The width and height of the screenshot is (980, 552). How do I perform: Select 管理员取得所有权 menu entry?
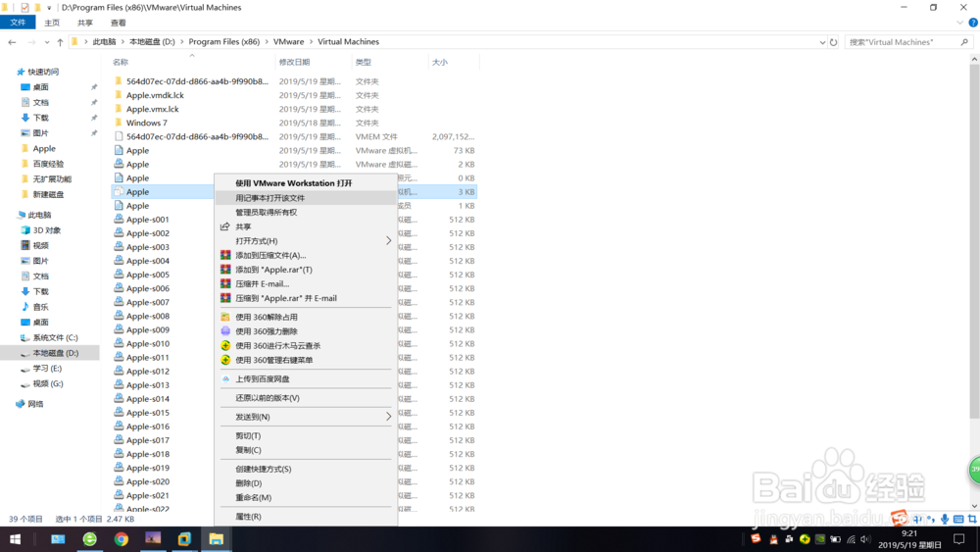point(267,212)
